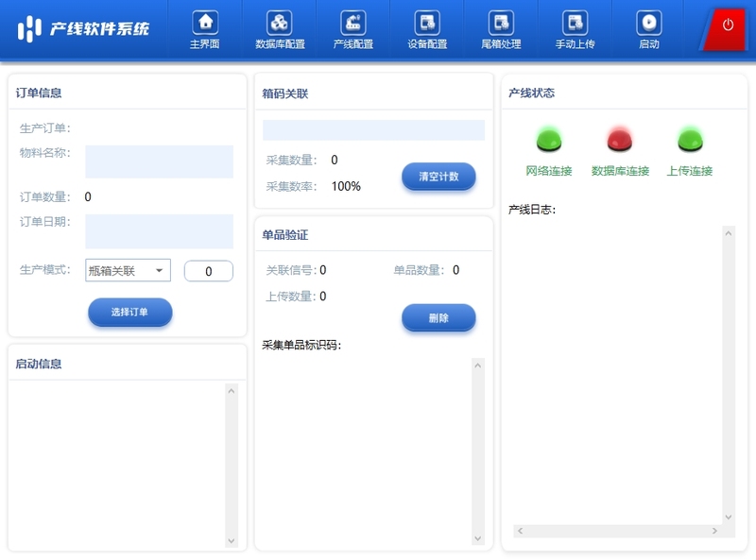Click the 订单信息 panel title

pyautogui.click(x=39, y=93)
